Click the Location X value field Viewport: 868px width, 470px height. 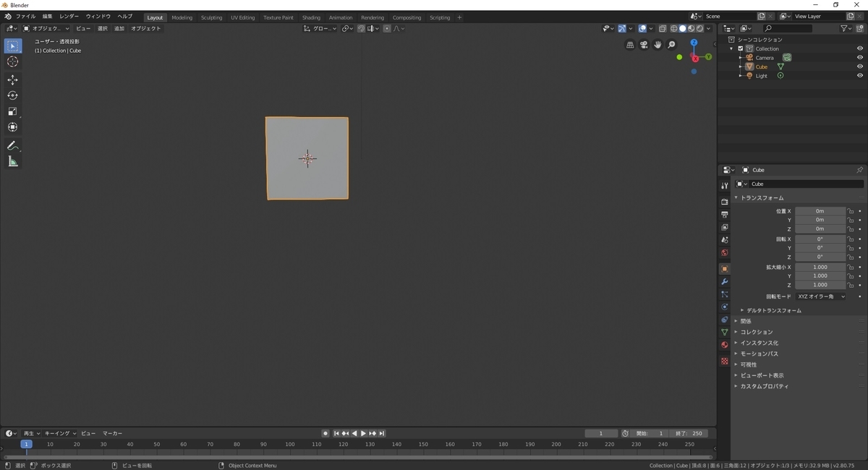pos(820,211)
